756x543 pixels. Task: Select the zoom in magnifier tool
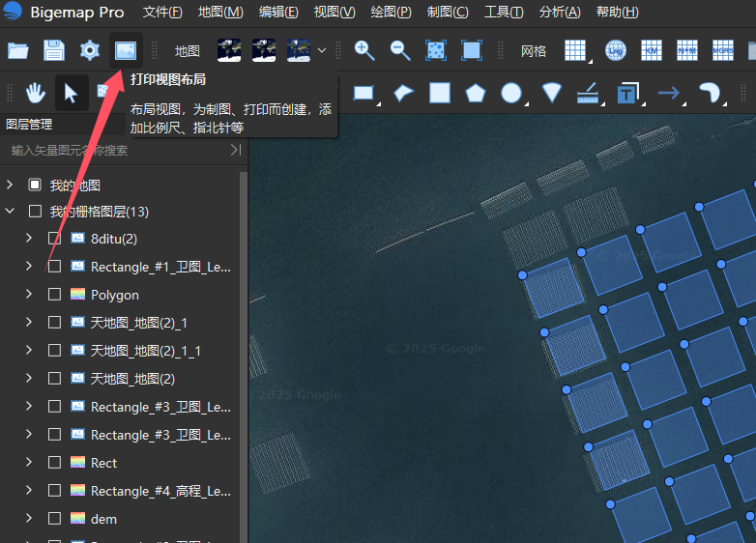(x=364, y=50)
